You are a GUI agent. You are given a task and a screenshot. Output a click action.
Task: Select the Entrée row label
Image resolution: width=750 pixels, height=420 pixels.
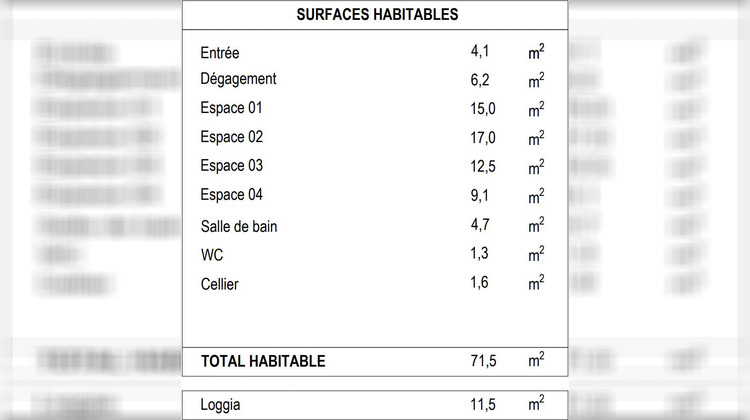(220, 53)
